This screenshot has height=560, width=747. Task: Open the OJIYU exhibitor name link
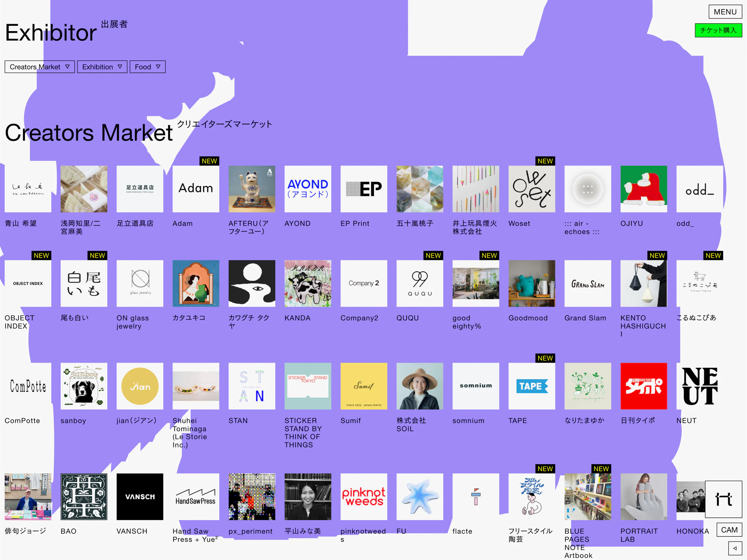[631, 223]
